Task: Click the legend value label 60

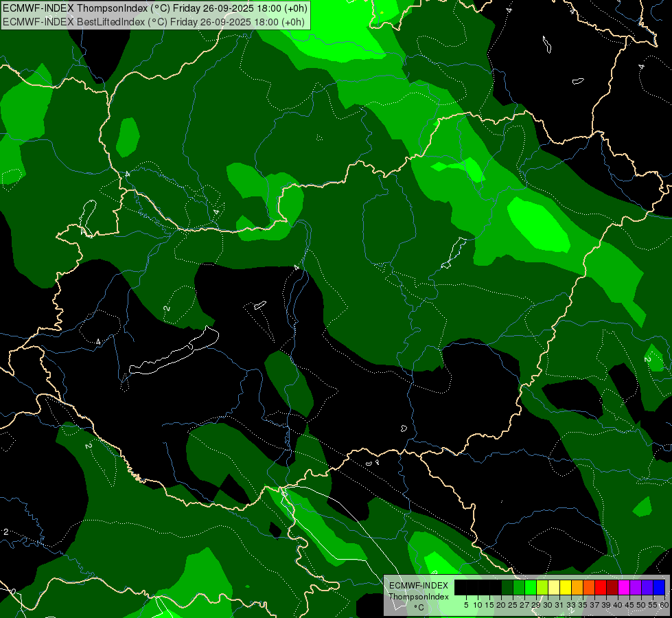Action: pos(664,605)
